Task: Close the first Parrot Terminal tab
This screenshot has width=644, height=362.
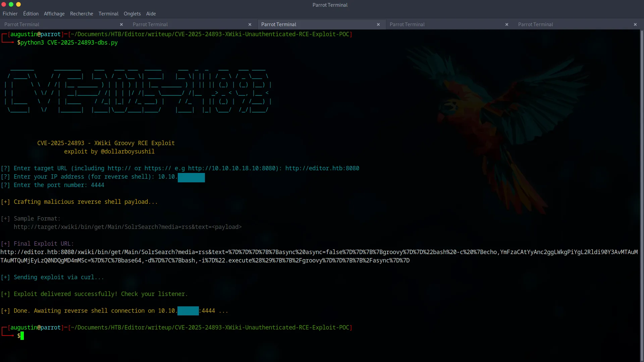Action: [121, 24]
